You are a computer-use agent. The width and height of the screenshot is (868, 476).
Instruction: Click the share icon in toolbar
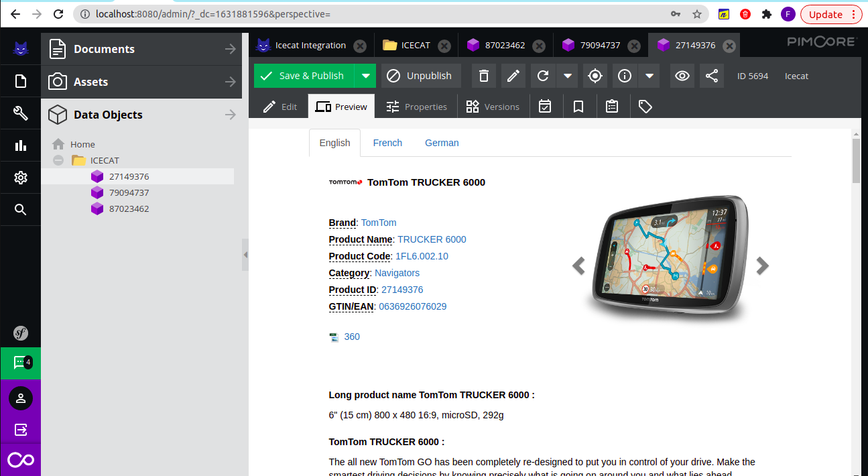(712, 76)
